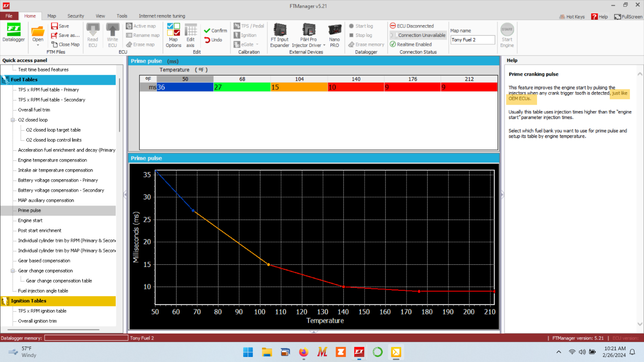Viewport: 644px width, 362px height.
Task: Erase datalogger memory
Action: (366, 44)
